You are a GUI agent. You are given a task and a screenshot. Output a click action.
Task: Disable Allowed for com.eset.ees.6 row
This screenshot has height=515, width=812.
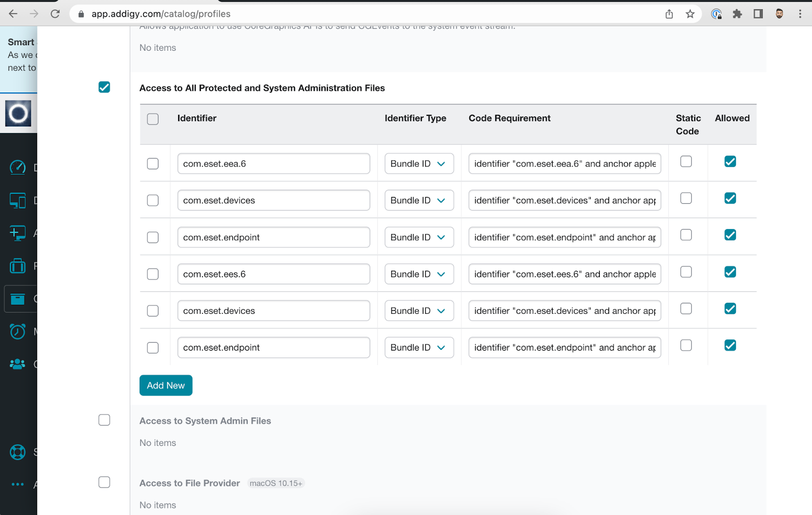click(x=730, y=272)
